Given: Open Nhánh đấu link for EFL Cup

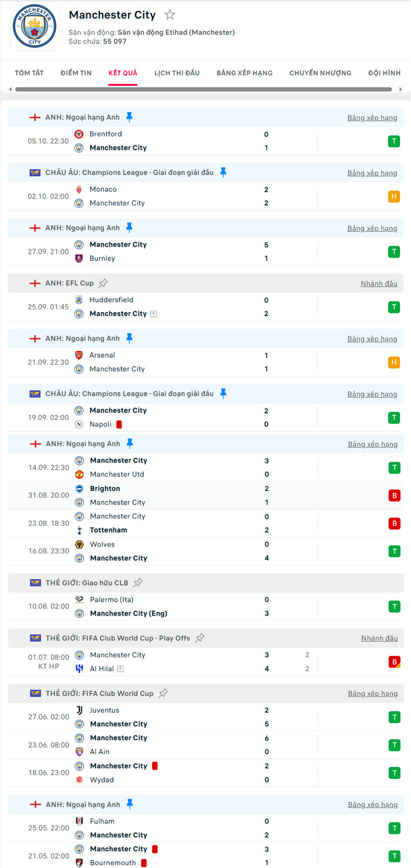Looking at the screenshot, I should coord(379,284).
